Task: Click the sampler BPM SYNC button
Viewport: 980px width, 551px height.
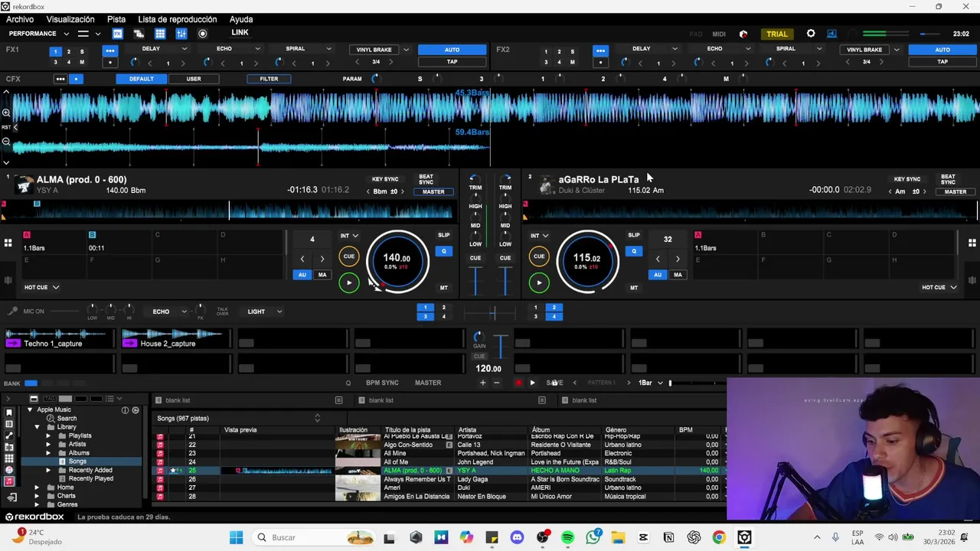Action: pos(382,383)
